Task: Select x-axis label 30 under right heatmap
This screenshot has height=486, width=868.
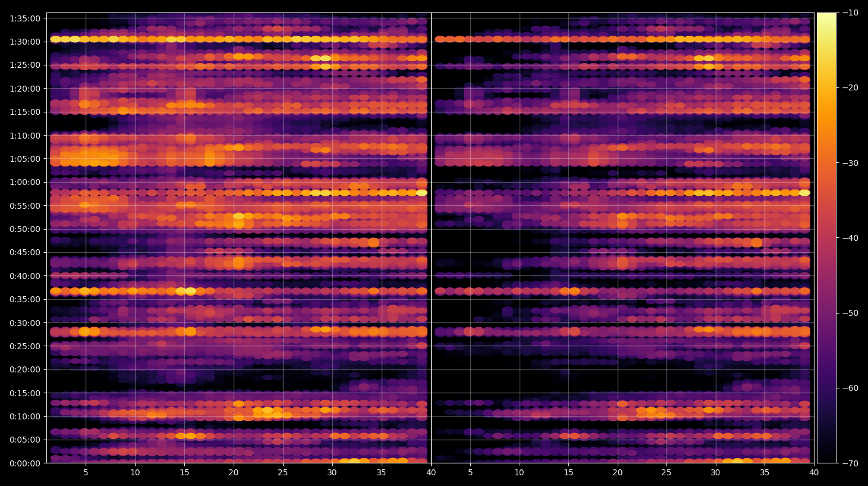Action: click(x=716, y=473)
